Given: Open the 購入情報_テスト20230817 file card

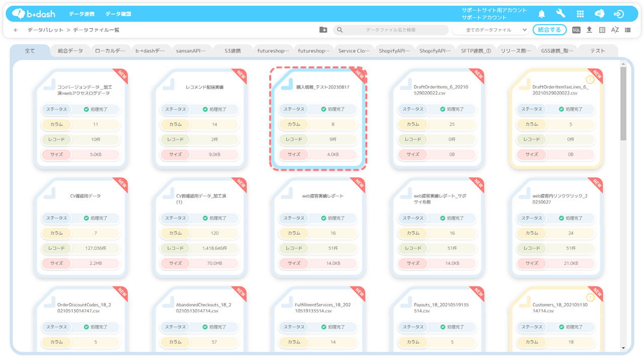Looking at the screenshot, I should tap(318, 118).
